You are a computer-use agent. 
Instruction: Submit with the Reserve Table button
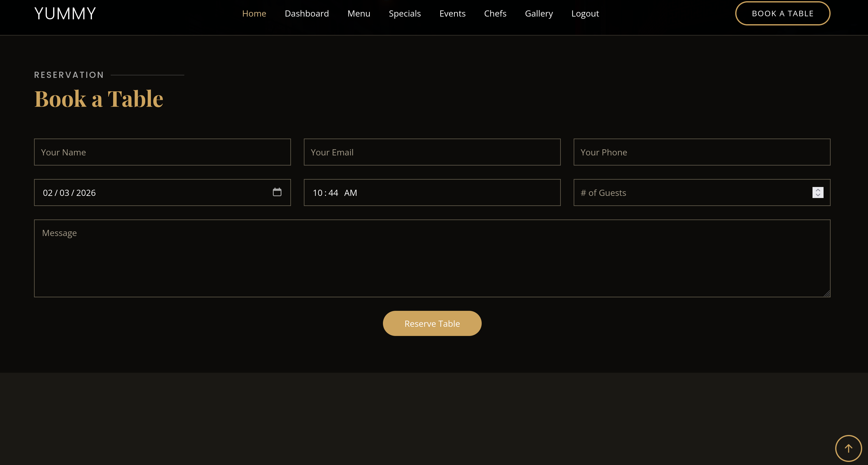click(432, 323)
